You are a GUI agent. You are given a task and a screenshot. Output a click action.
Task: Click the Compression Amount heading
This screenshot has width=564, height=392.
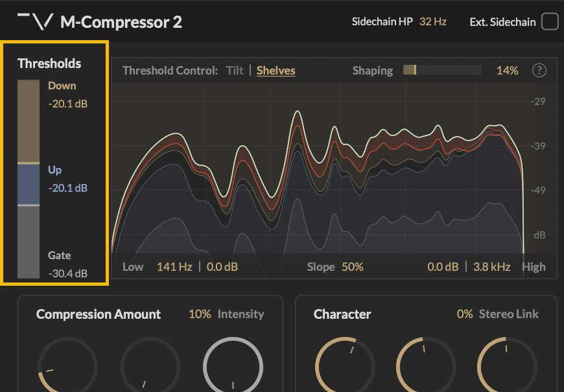[98, 314]
